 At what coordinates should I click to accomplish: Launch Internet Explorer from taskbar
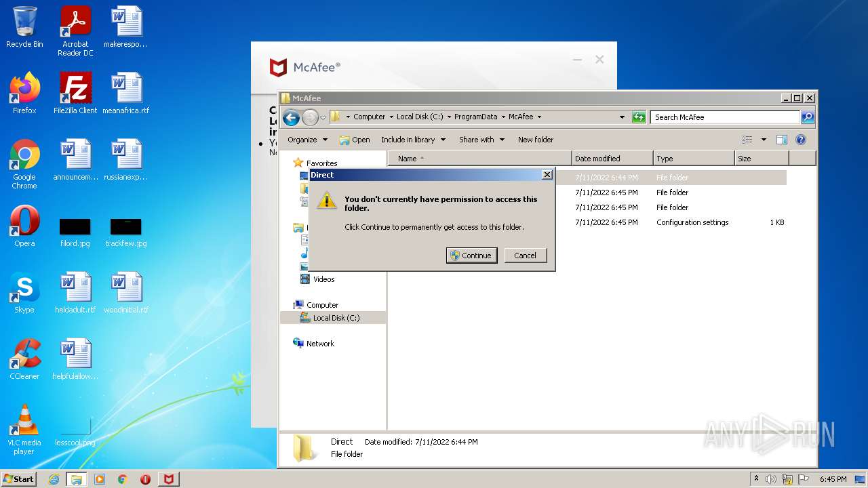[54, 479]
